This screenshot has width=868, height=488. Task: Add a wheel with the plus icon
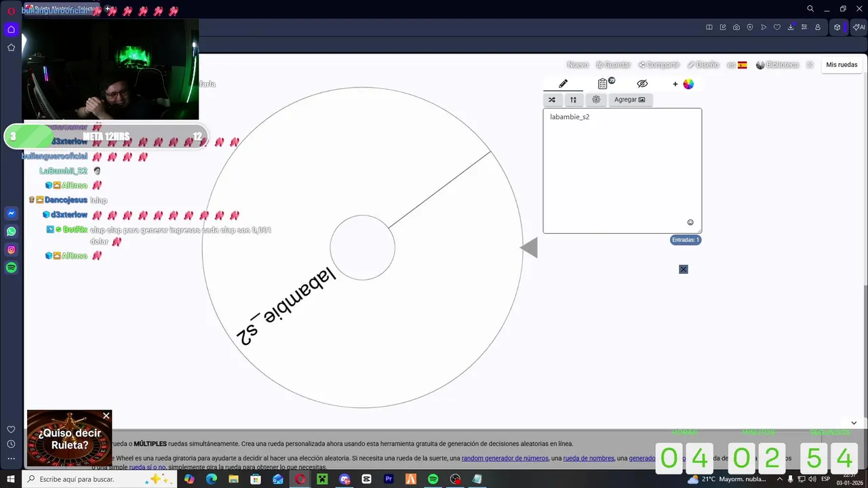(x=675, y=84)
